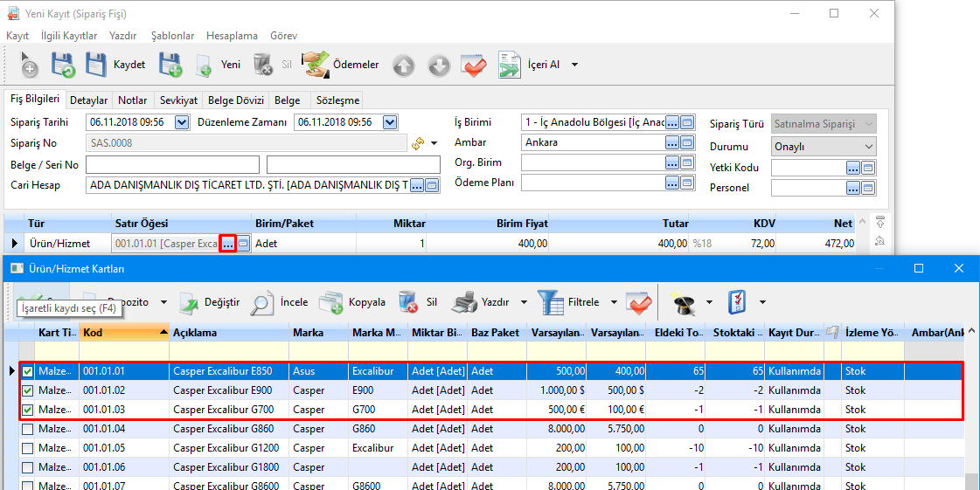Image resolution: width=980 pixels, height=490 pixels.
Task: Open the Filtrele dropdown arrow
Action: click(x=615, y=302)
